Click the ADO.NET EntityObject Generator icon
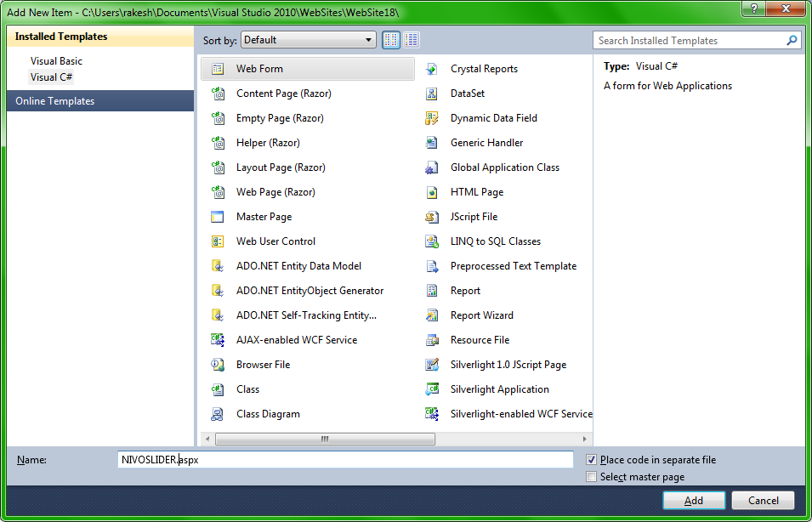Viewport: 812px width, 522px height. pyautogui.click(x=218, y=291)
